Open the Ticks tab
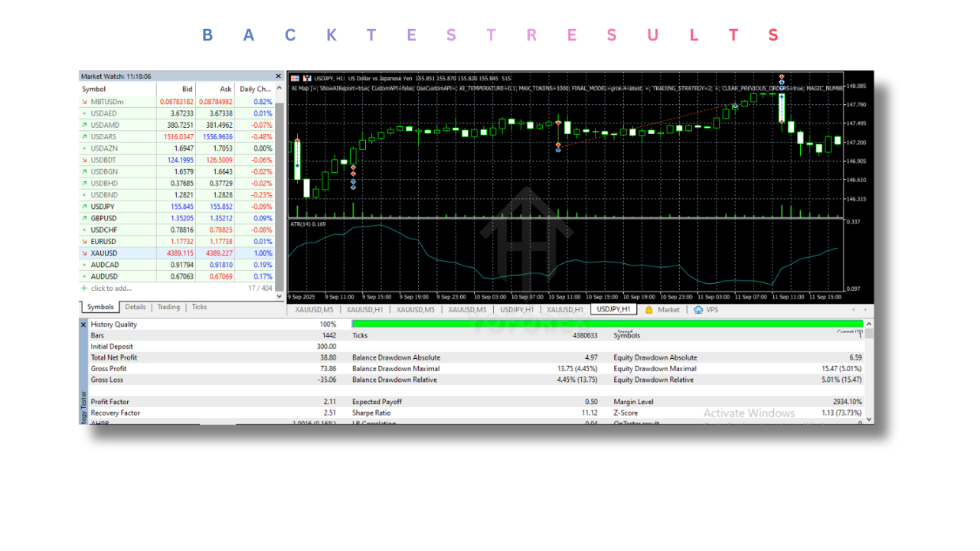This screenshot has width=980, height=551. tap(199, 307)
